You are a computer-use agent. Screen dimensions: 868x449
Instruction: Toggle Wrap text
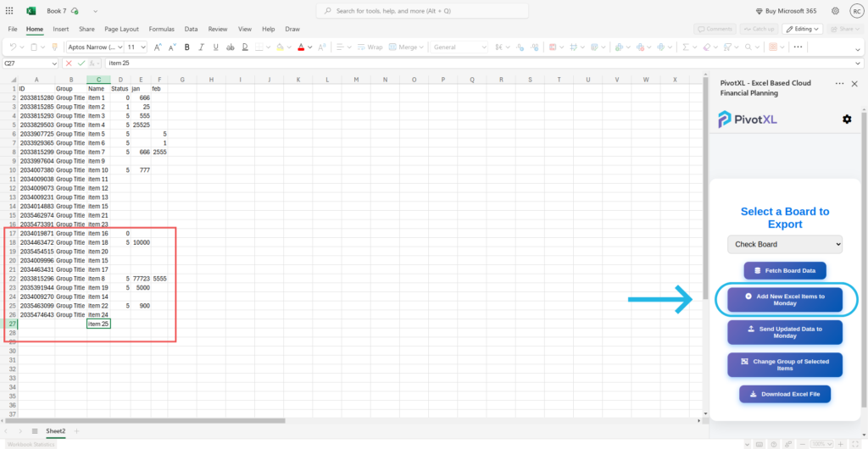pyautogui.click(x=370, y=47)
